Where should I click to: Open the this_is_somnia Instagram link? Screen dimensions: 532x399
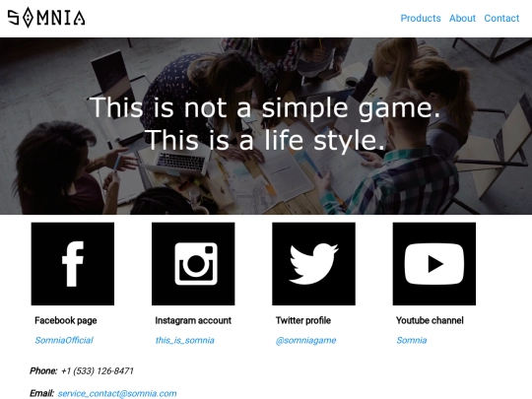click(185, 340)
